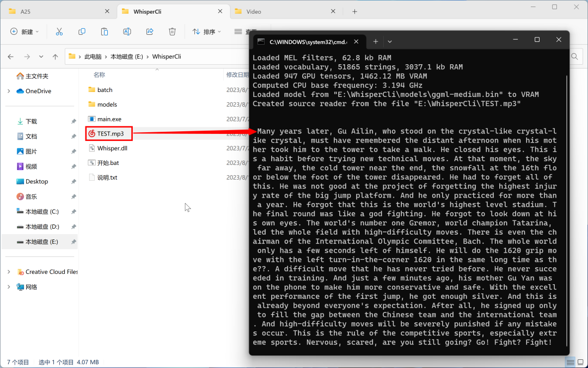
Task: Expand Creative Cloud Files tree node
Action: tap(9, 272)
